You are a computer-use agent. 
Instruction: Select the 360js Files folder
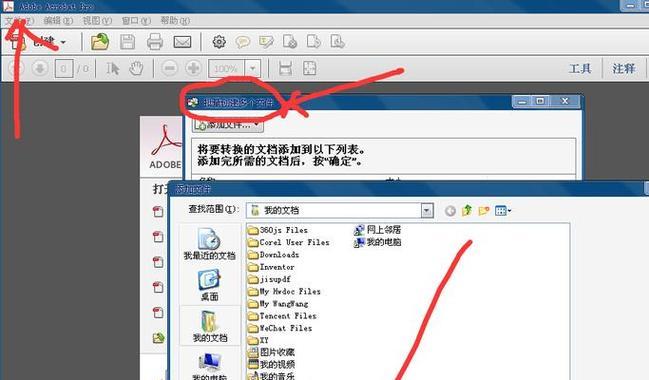pyautogui.click(x=278, y=230)
